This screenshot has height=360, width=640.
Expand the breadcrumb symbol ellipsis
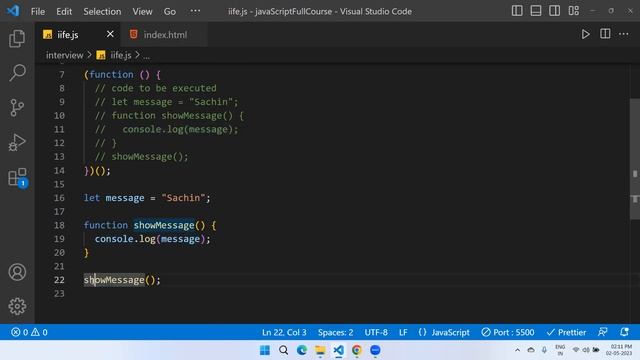click(x=147, y=56)
